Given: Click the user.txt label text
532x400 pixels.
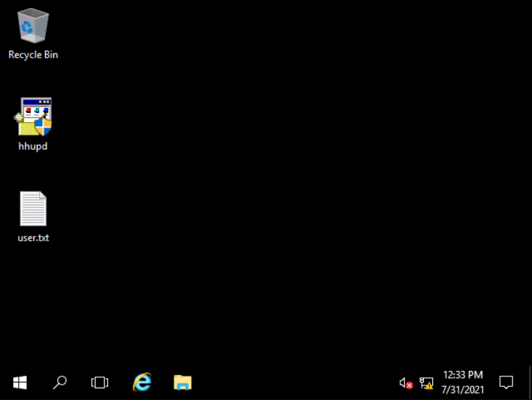Looking at the screenshot, I should tap(33, 238).
